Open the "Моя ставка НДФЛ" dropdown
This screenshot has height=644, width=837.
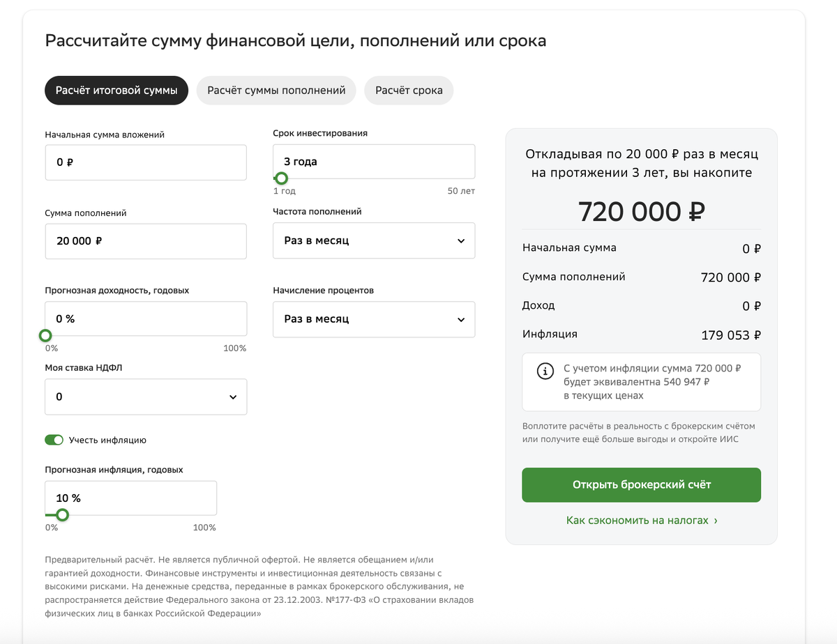point(146,397)
